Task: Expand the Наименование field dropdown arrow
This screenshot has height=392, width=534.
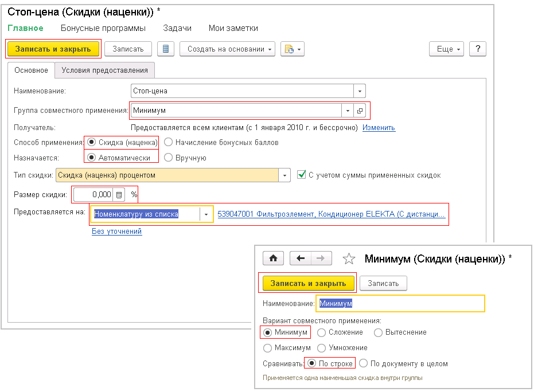Action: (360, 91)
